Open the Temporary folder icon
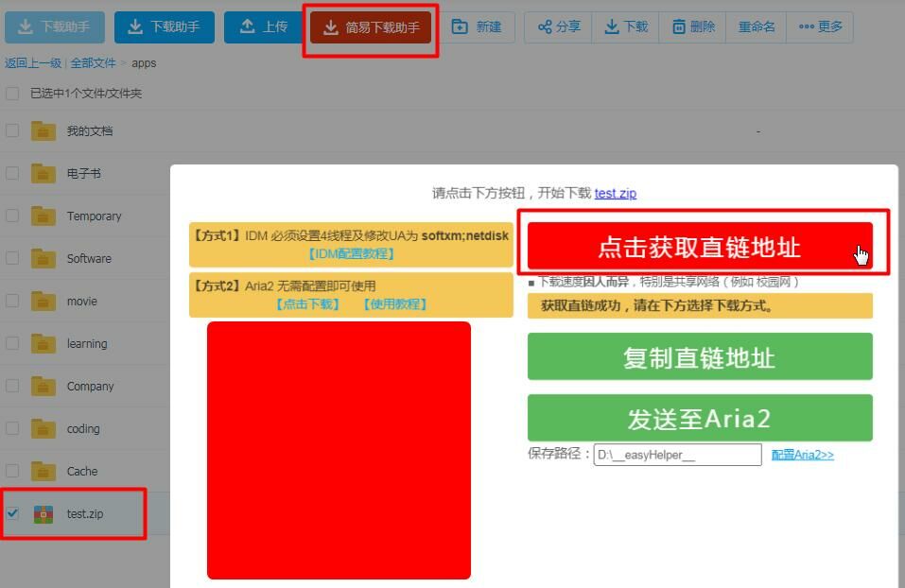Viewport: 905px width, 588px height. (x=44, y=216)
